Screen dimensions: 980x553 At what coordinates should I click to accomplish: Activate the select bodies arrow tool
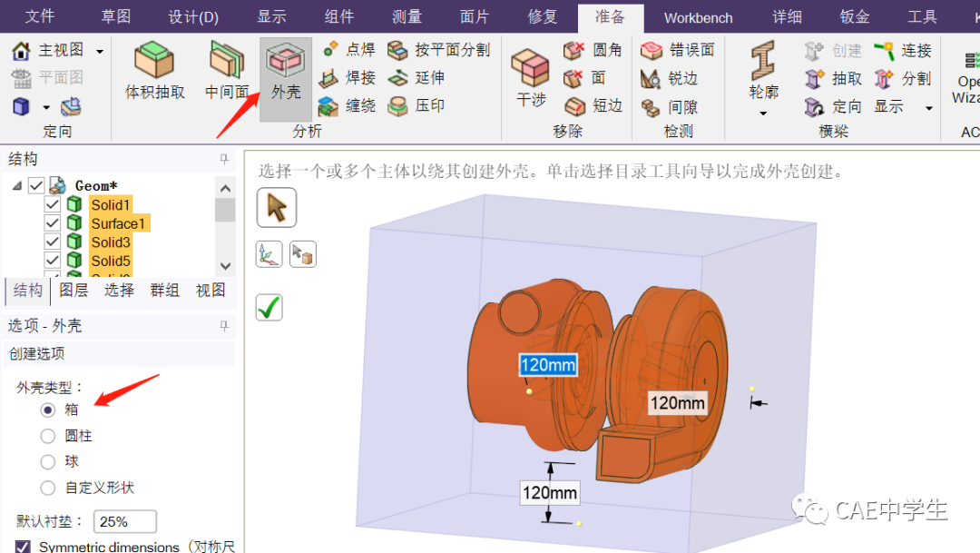coord(276,208)
